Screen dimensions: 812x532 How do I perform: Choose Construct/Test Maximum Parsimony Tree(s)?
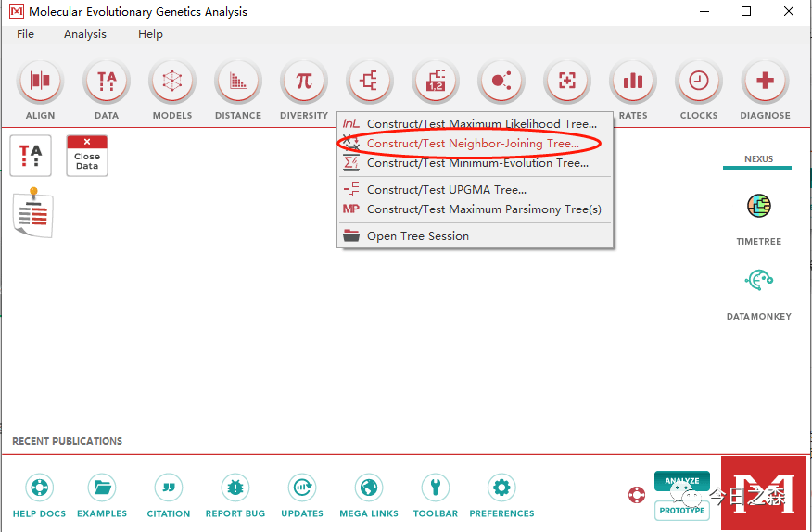click(475, 209)
